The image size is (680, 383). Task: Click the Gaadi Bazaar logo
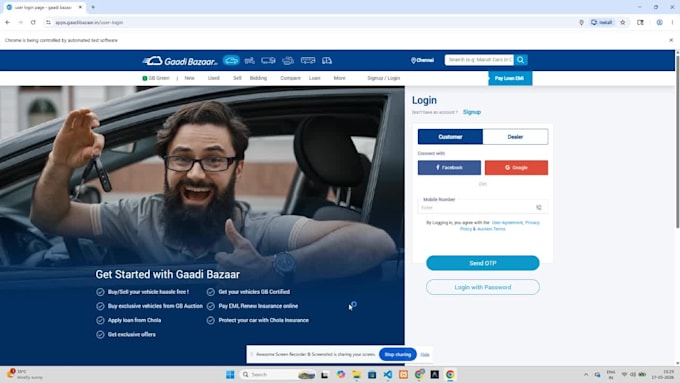point(180,61)
